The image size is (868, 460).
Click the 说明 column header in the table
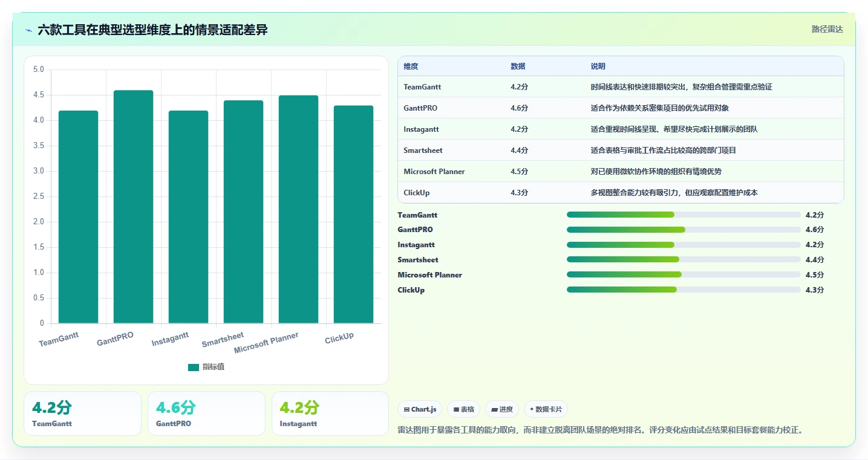pos(598,66)
